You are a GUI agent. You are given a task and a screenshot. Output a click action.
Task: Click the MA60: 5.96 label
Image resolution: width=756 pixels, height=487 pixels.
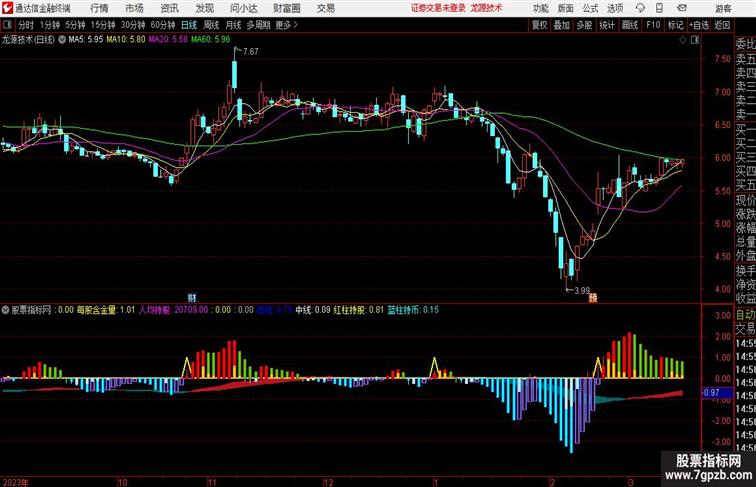click(211, 40)
